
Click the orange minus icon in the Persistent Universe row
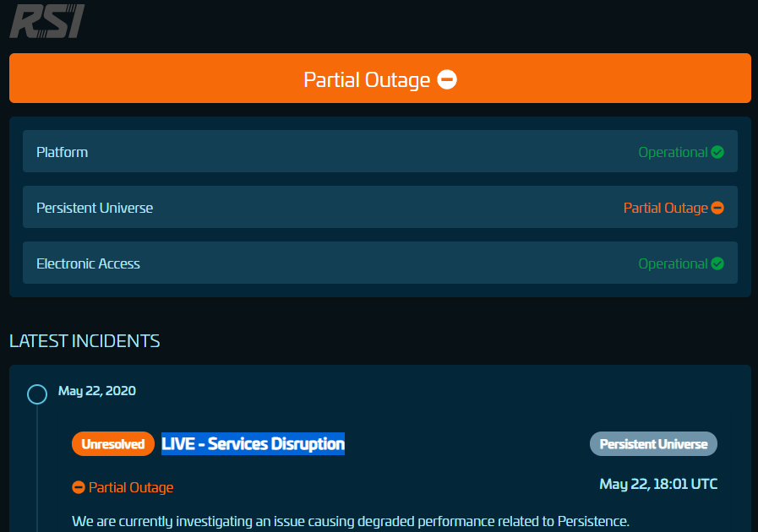[717, 208]
